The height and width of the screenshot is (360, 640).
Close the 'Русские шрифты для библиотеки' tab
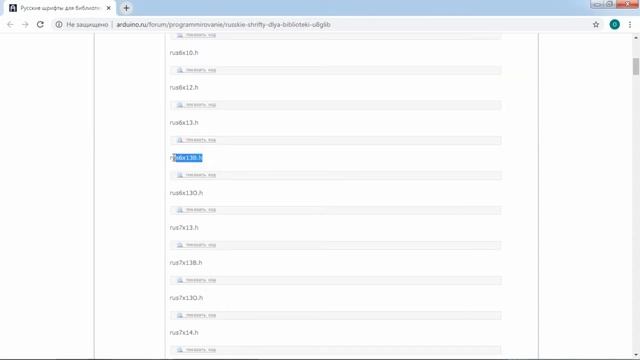[x=109, y=8]
